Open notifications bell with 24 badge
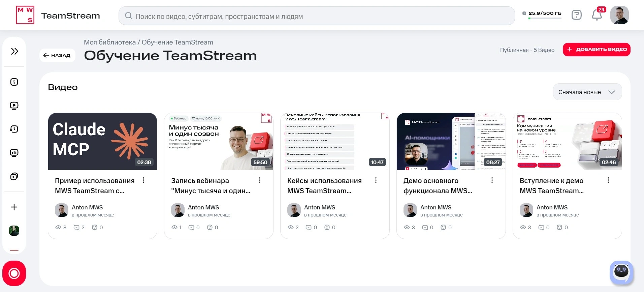 (597, 14)
